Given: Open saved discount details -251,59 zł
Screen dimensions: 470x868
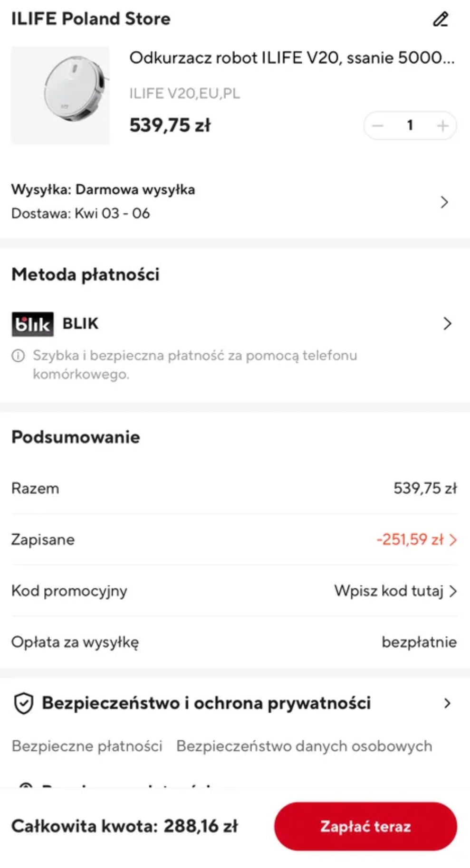Looking at the screenshot, I should coord(416,540).
